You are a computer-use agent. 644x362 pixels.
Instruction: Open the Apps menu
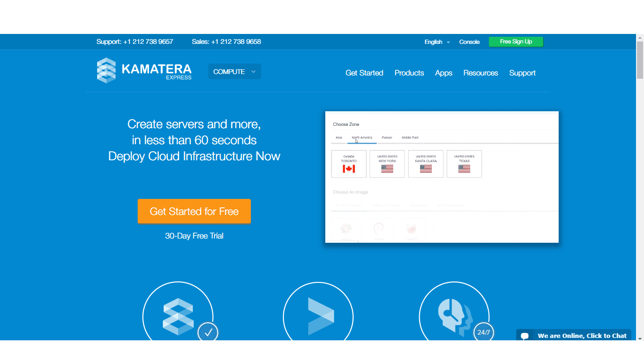point(444,73)
